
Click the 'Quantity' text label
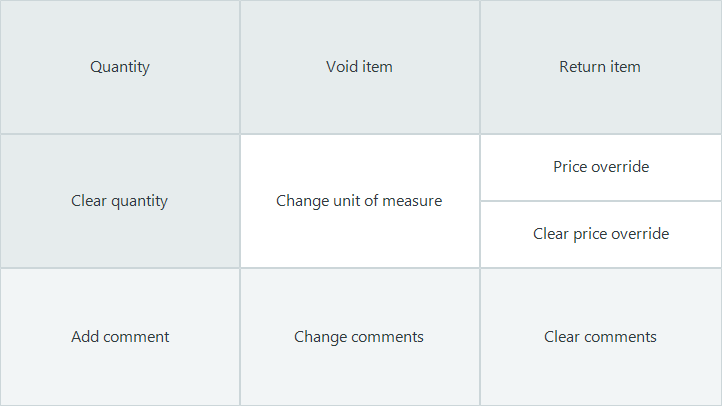click(x=120, y=67)
